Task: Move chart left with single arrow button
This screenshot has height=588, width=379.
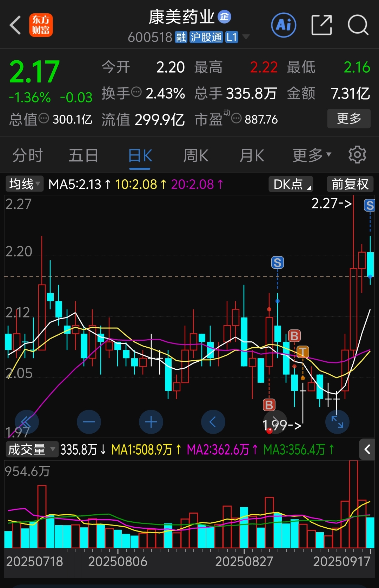Action: 213,422
